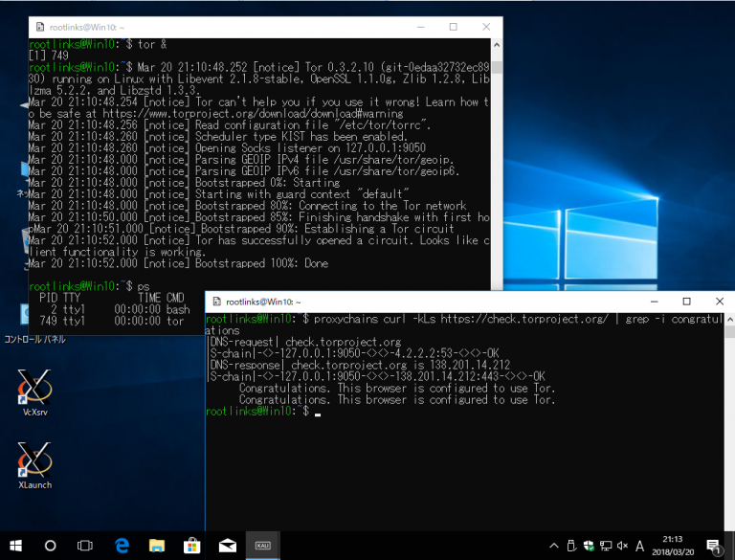Click the '|DNS-request| check.torproject.org' line
735x560 pixels.
tap(303, 342)
